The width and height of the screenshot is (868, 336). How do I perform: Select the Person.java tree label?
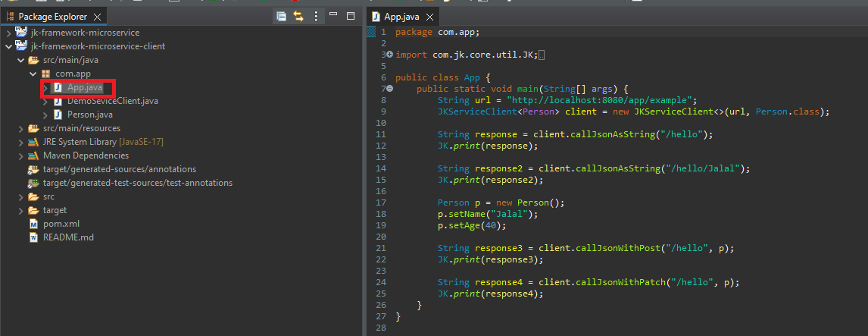pos(90,115)
